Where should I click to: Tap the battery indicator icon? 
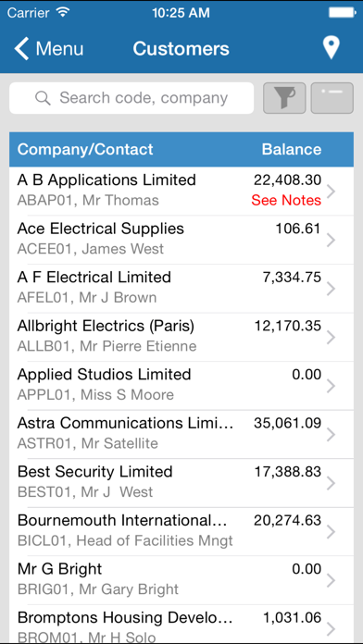coord(342,13)
